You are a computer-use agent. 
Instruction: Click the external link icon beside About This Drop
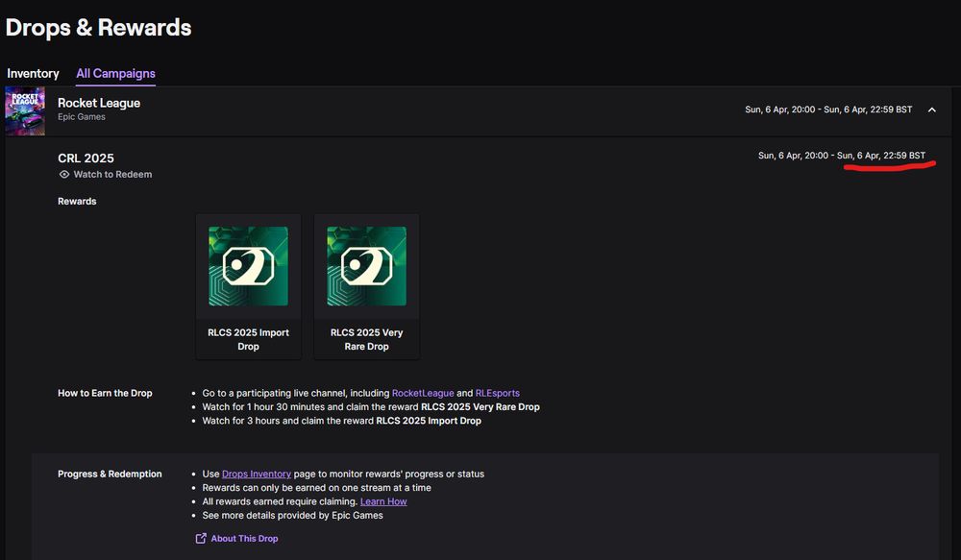201,539
